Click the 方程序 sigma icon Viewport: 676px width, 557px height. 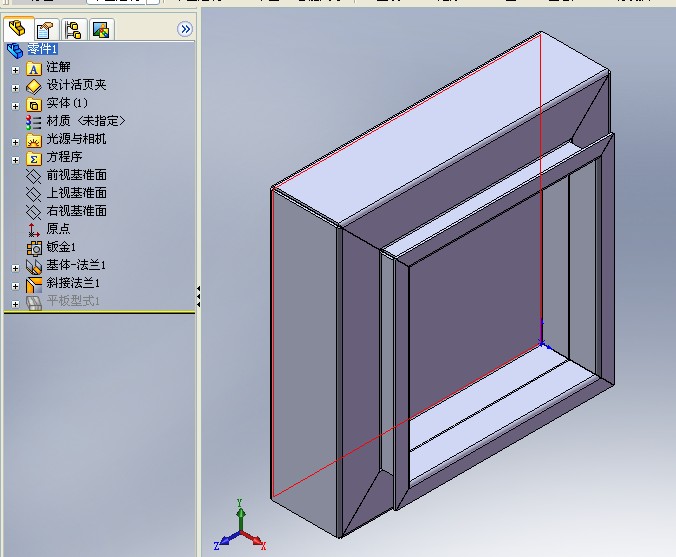pos(34,159)
